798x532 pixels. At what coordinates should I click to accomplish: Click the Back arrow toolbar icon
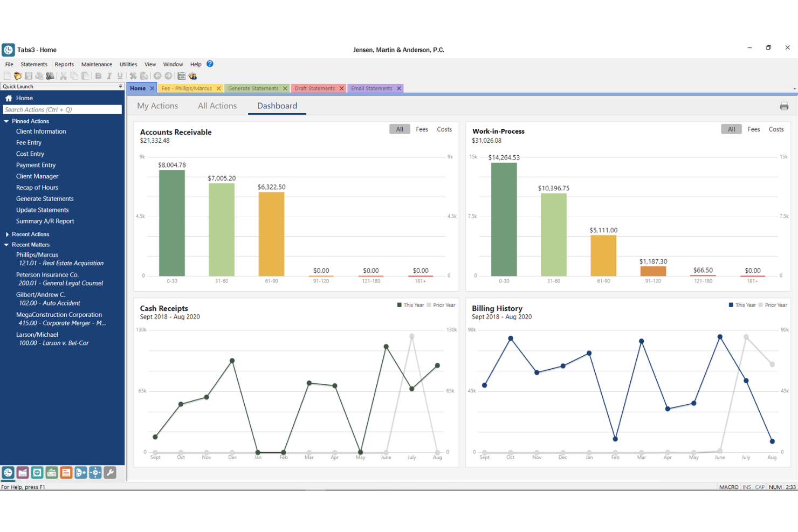157,76
